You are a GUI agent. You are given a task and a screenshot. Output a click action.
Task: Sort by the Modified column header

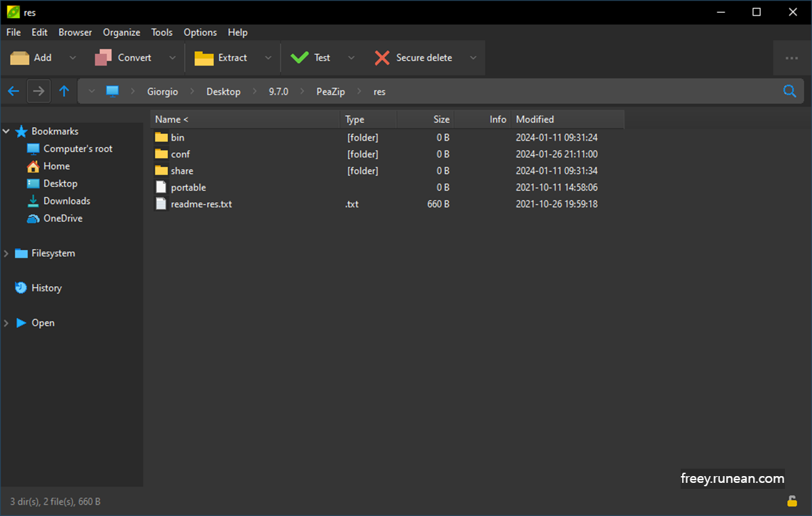(x=567, y=119)
